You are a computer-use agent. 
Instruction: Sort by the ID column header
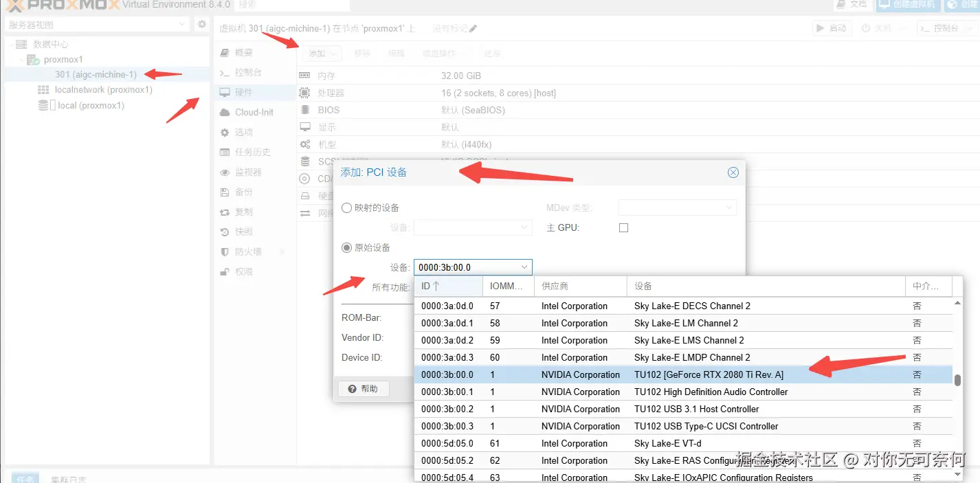449,286
